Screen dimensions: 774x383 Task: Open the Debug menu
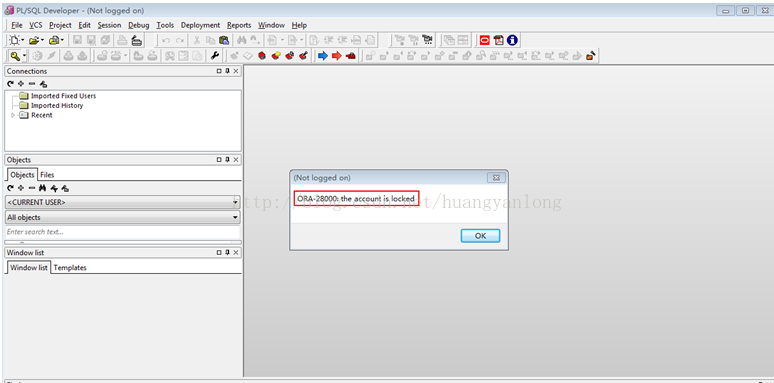pos(139,25)
